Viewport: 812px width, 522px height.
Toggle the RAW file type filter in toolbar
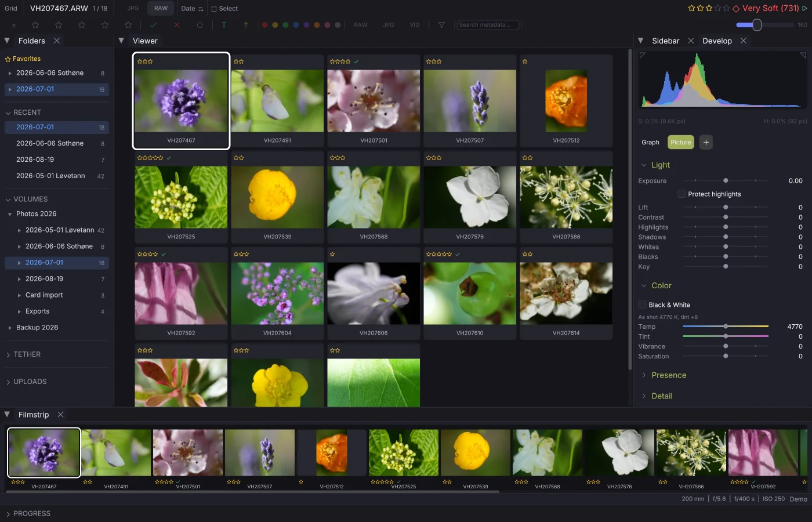click(x=361, y=25)
